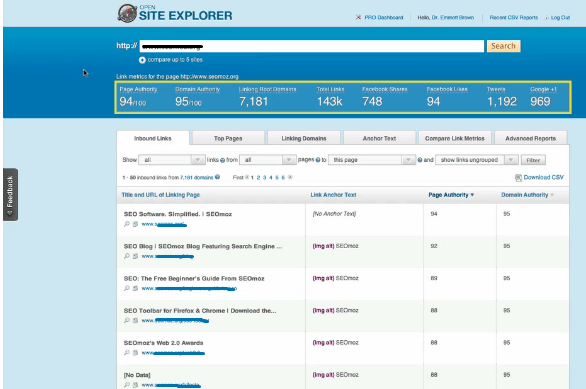This screenshot has width=586, height=389.
Task: Open the 'show links ungrouped' dropdown
Action: [x=476, y=160]
